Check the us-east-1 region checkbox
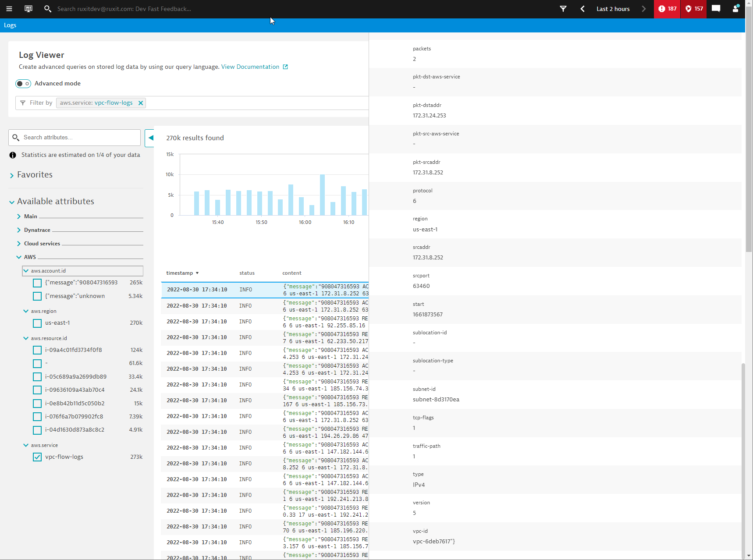Screen dimensions: 753x560 point(37,323)
